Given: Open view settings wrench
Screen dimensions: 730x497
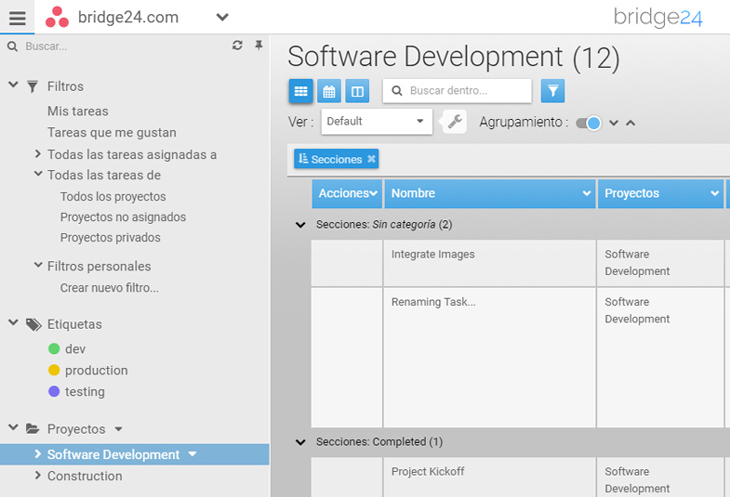Looking at the screenshot, I should [454, 122].
